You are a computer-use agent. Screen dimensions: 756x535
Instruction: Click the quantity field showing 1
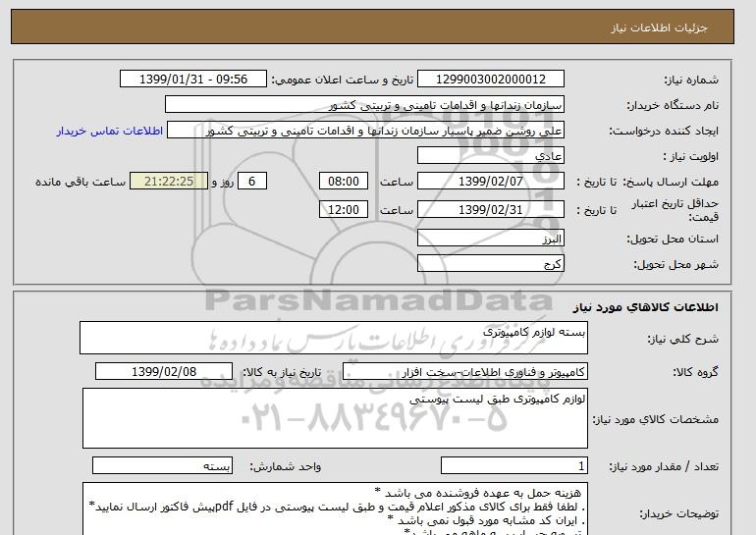[514, 465]
